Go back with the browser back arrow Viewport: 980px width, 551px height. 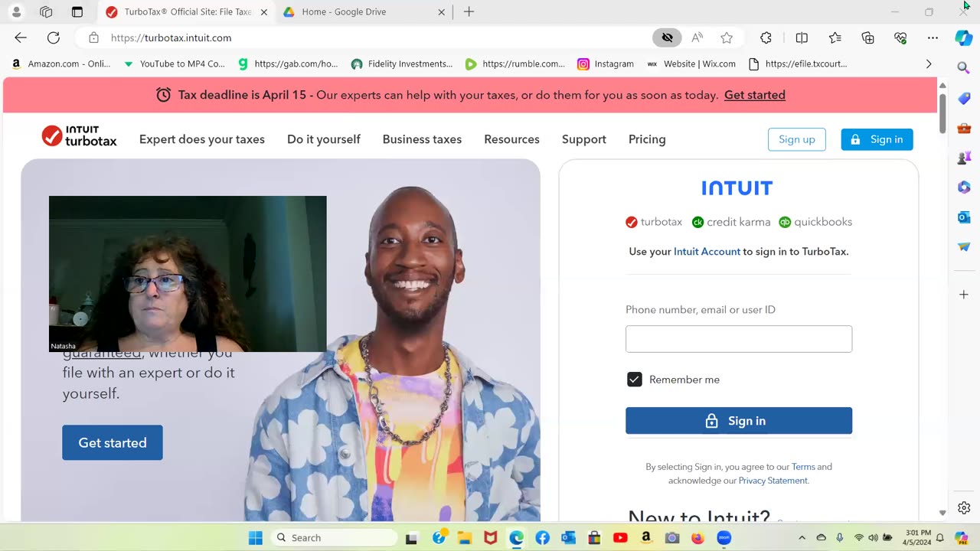point(21,37)
